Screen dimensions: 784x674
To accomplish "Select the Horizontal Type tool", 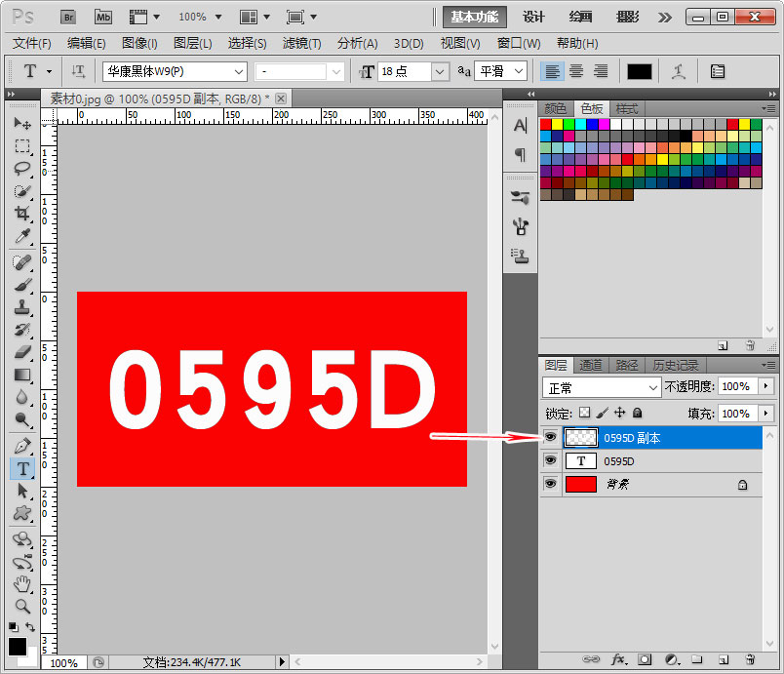I will 22,468.
